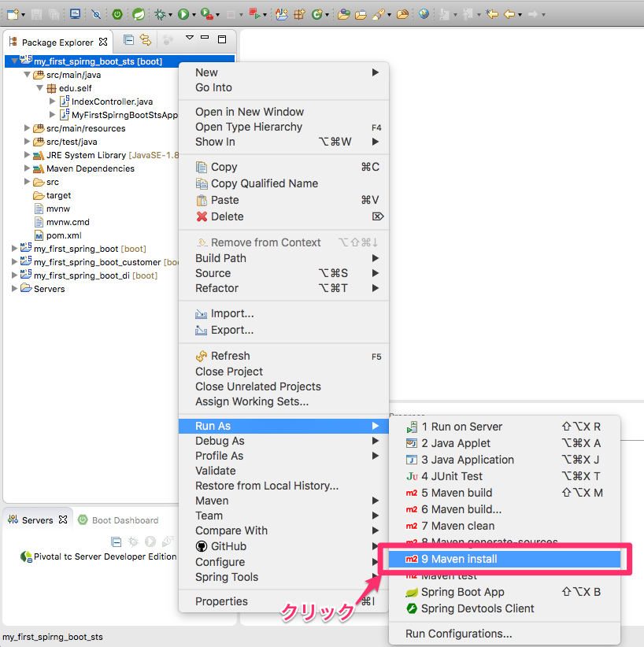The width and height of the screenshot is (644, 647).
Task: Collapse my_first_spirng_boot_sts project tree
Action: (14, 61)
